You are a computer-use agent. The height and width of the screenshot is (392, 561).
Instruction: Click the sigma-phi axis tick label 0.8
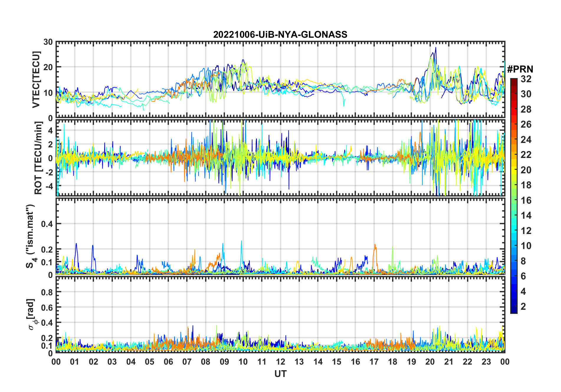coord(47,292)
